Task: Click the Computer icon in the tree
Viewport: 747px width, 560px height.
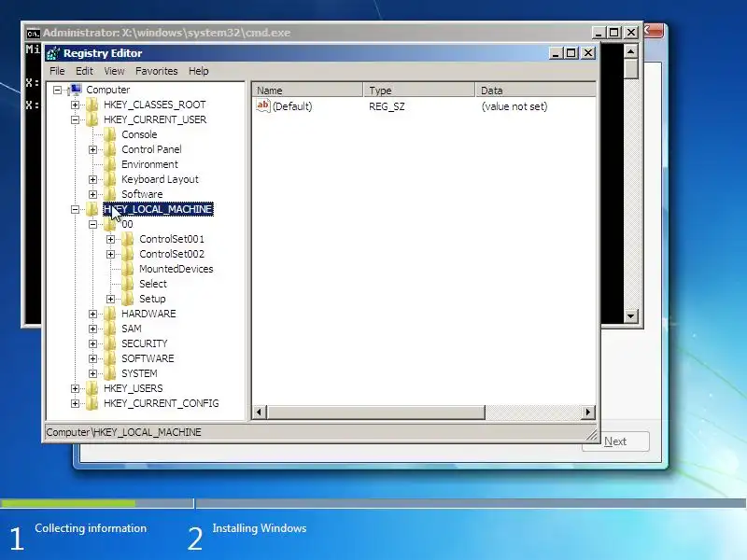Action: [75, 90]
